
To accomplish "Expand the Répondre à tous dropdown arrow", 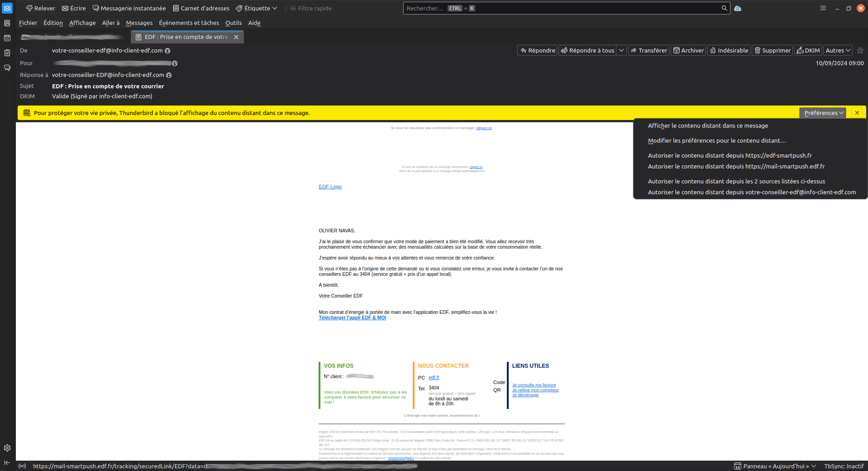I will click(x=621, y=50).
